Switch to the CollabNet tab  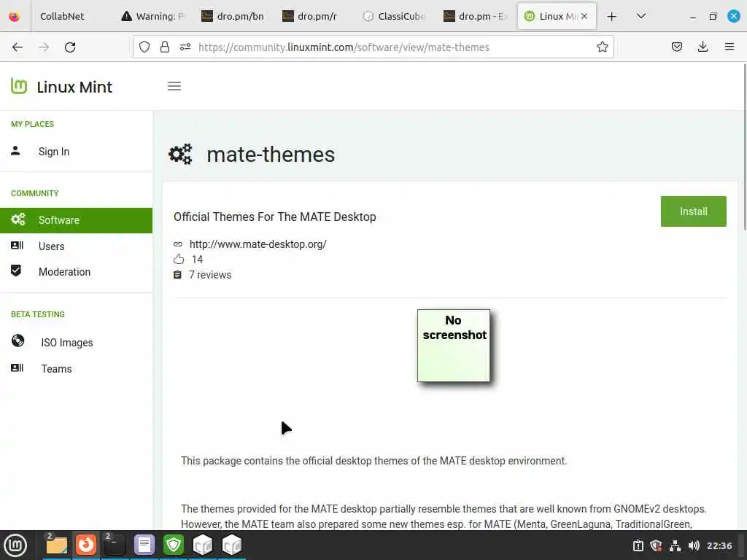[x=62, y=16]
